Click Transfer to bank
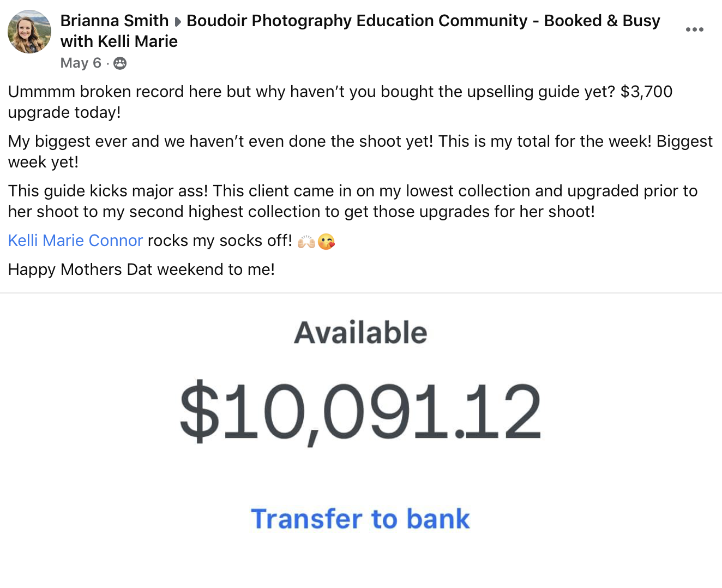Screen dimensions: 722x588 point(360,519)
